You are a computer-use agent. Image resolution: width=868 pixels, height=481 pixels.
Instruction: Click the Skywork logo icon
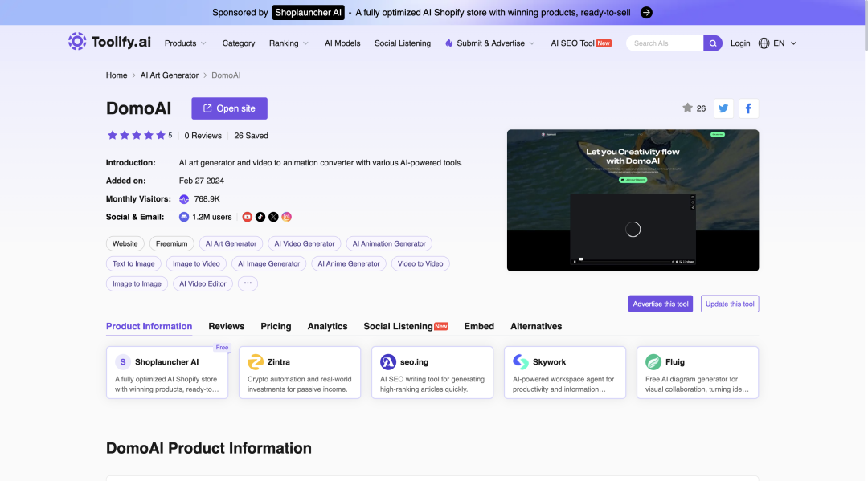[520, 362]
